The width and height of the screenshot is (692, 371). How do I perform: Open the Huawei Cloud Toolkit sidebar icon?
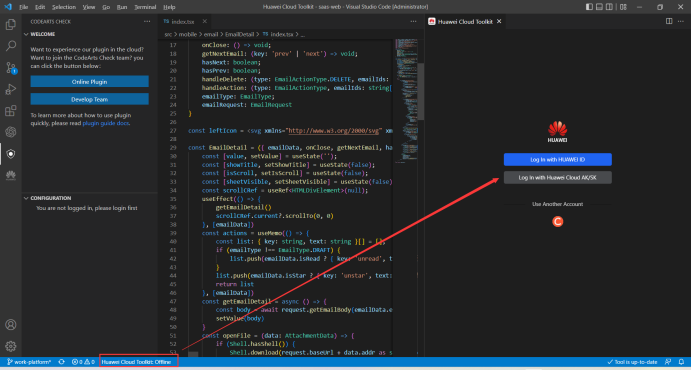click(11, 176)
